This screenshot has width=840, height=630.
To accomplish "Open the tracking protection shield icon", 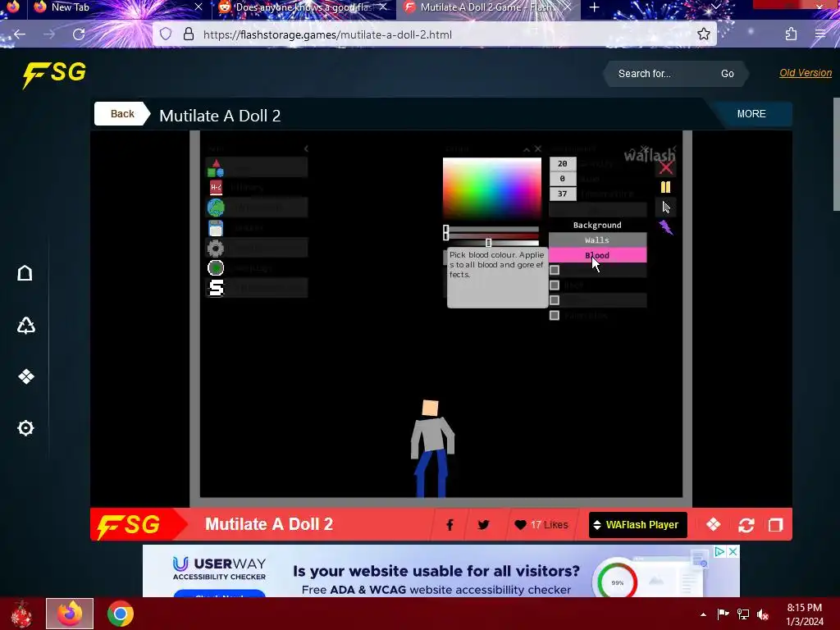I will (166, 34).
